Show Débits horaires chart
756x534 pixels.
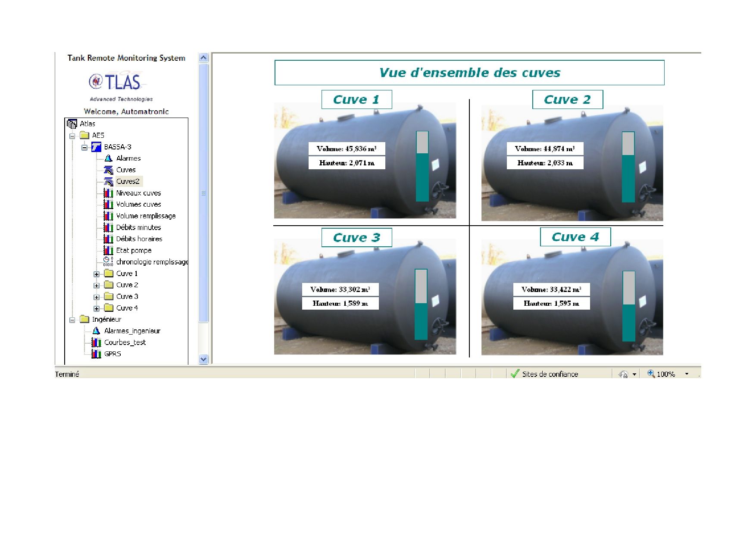pos(139,239)
